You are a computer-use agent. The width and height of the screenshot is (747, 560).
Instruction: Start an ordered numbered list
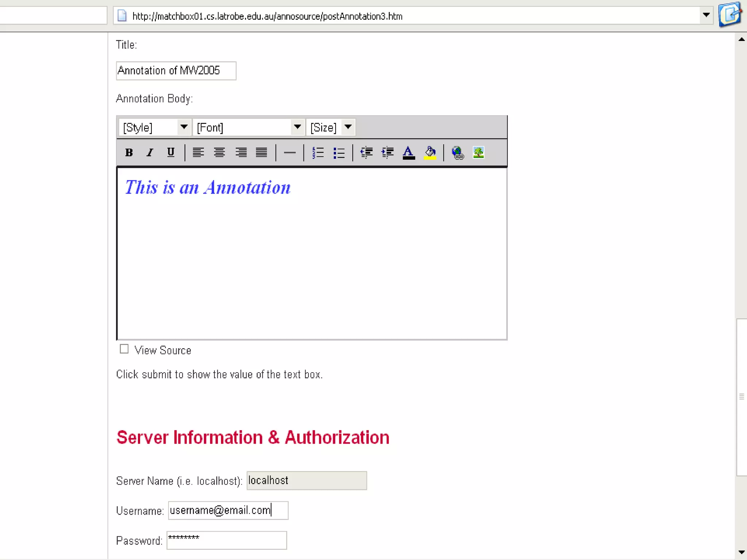(x=318, y=152)
